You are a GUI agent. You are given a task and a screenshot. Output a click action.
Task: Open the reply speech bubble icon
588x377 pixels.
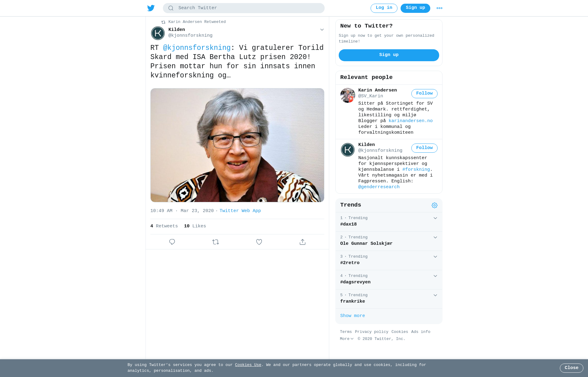pyautogui.click(x=172, y=242)
